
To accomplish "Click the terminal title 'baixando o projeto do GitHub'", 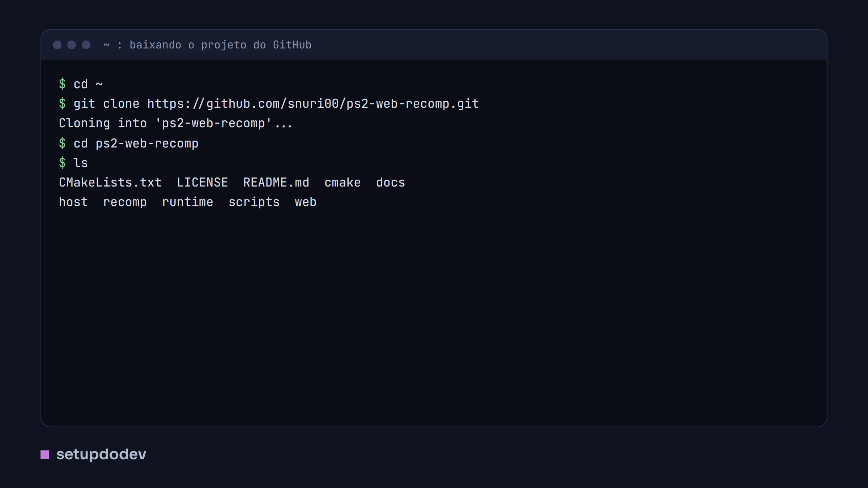I will [x=220, y=45].
